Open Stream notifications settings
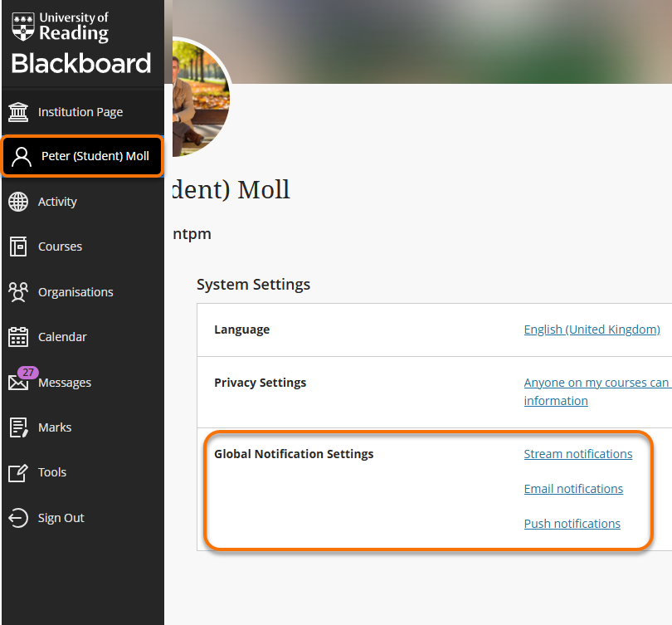This screenshot has width=672, height=625. pos(577,453)
